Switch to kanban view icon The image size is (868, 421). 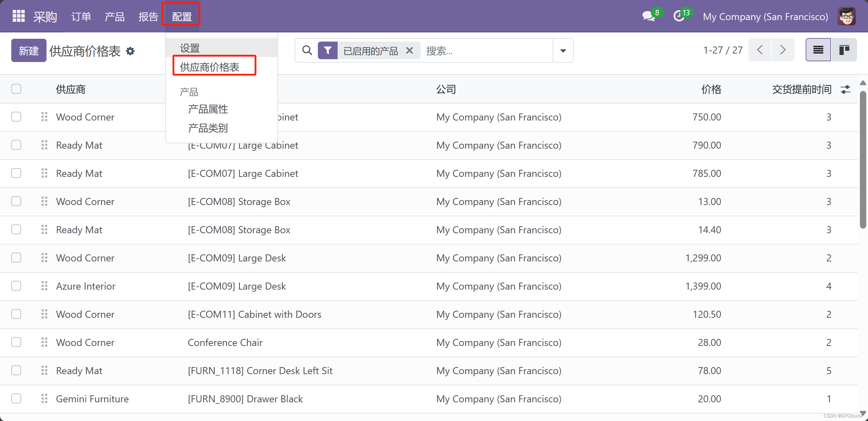click(x=844, y=50)
